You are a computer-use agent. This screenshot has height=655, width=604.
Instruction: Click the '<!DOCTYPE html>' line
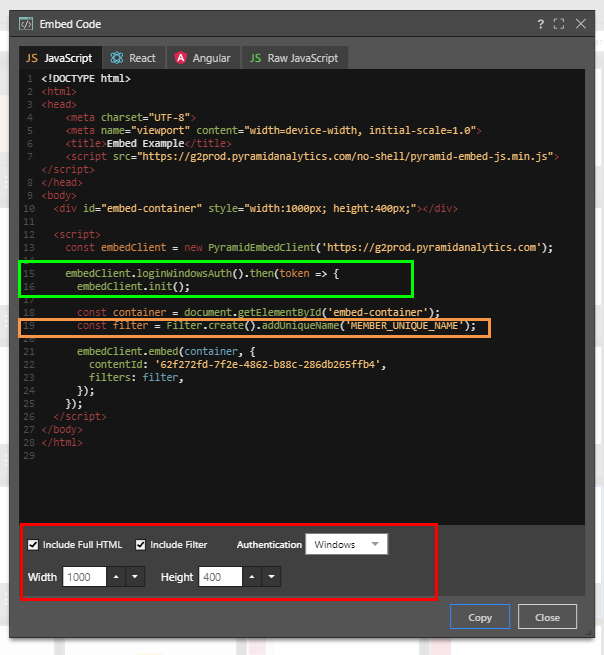(x=86, y=79)
